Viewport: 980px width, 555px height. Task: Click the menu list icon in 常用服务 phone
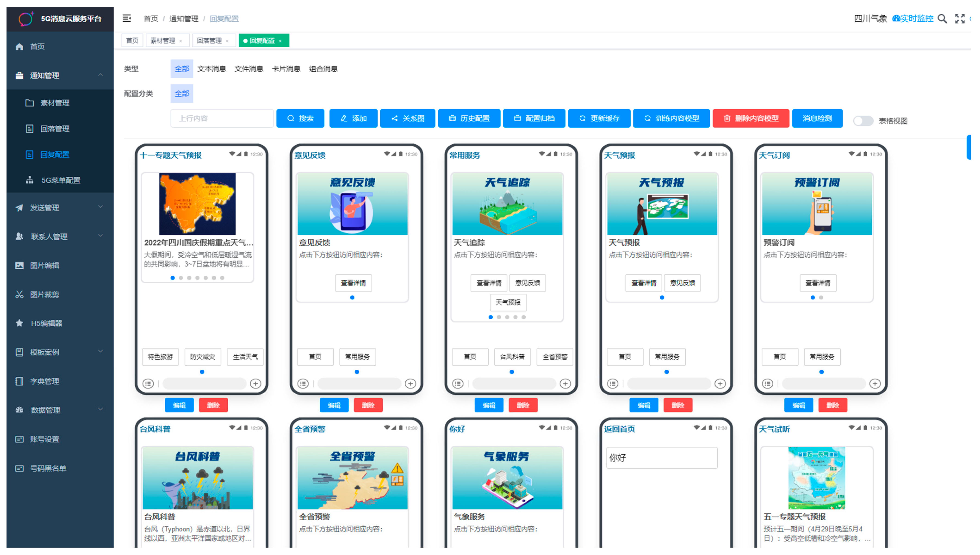(457, 383)
